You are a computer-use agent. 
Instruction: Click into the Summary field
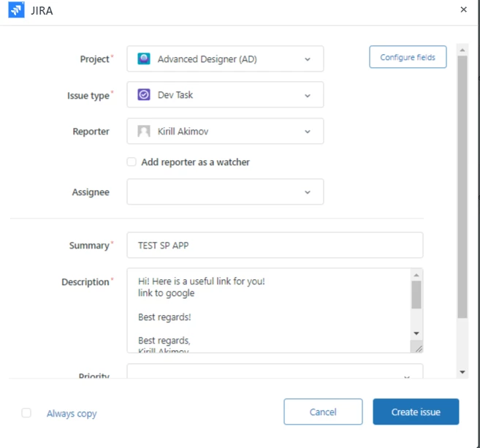coord(275,245)
